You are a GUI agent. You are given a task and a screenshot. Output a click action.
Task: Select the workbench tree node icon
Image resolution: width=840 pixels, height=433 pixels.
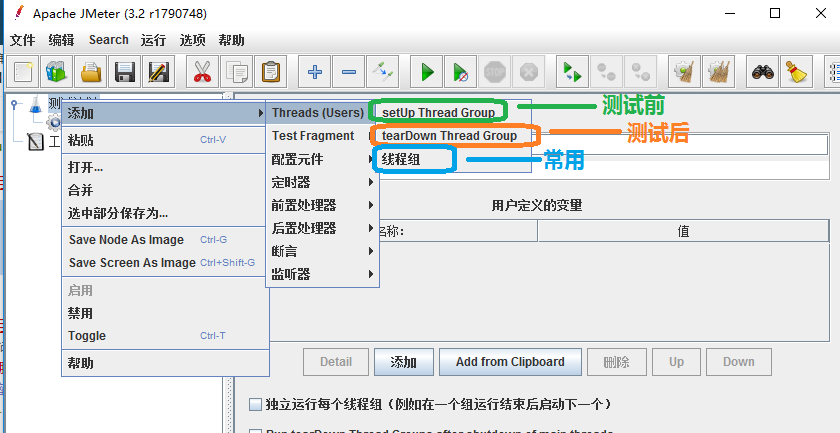(x=35, y=141)
